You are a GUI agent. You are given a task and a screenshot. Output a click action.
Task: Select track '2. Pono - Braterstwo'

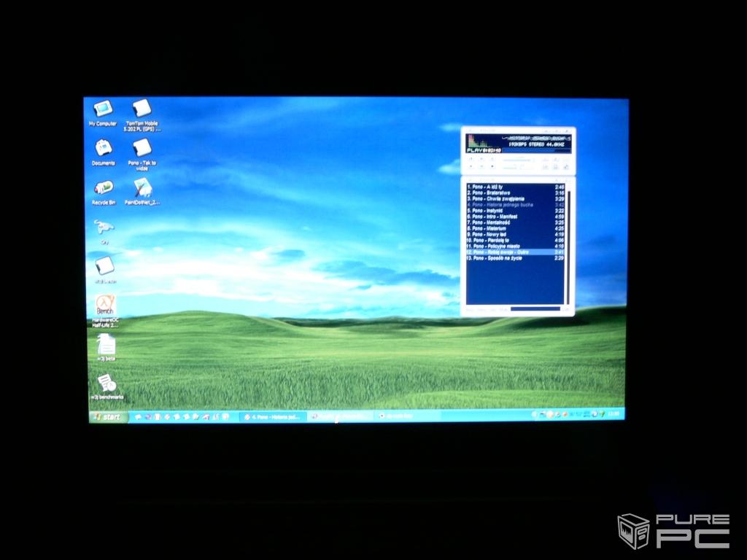click(515, 192)
